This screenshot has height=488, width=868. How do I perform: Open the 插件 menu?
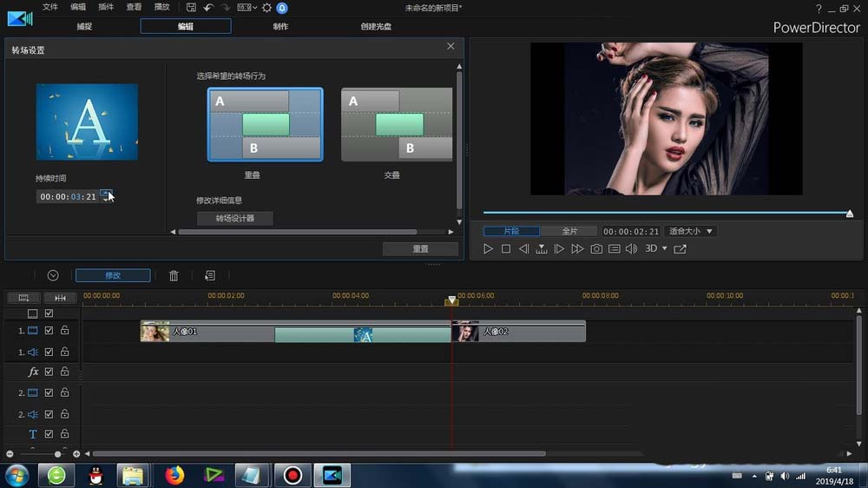(x=106, y=7)
